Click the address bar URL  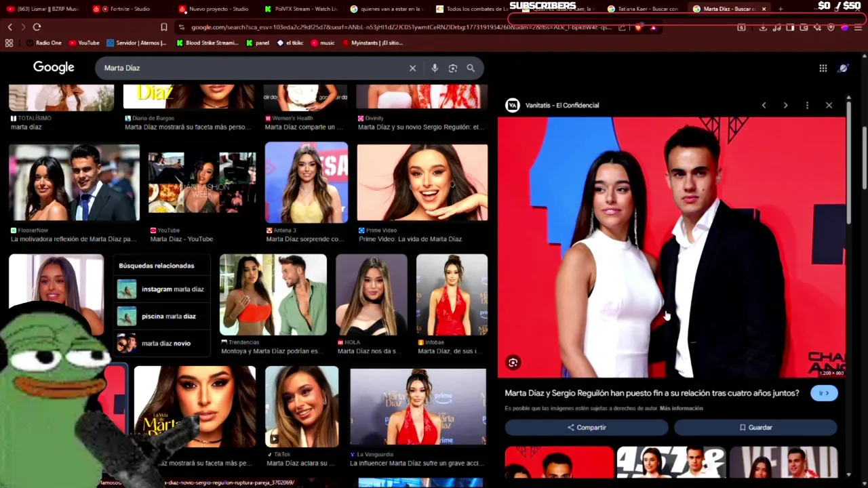tap(400, 28)
